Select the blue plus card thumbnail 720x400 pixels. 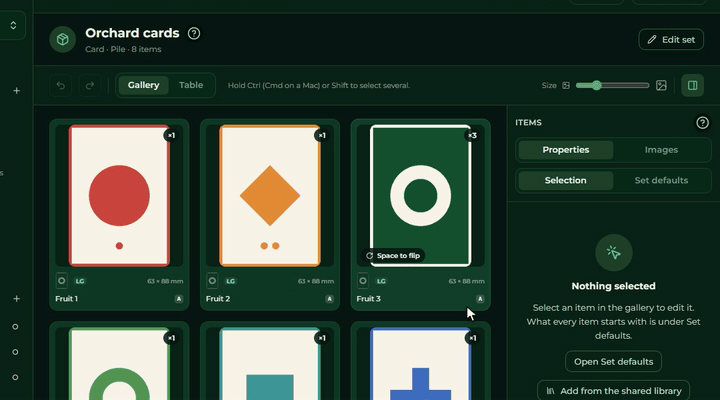pyautogui.click(x=421, y=364)
